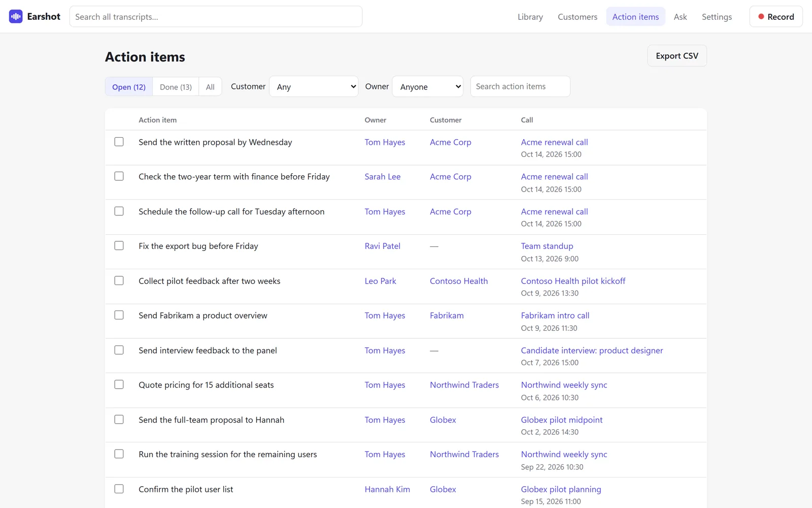
Task: Open the Contoso Health pilot kickoff call
Action: (x=573, y=281)
